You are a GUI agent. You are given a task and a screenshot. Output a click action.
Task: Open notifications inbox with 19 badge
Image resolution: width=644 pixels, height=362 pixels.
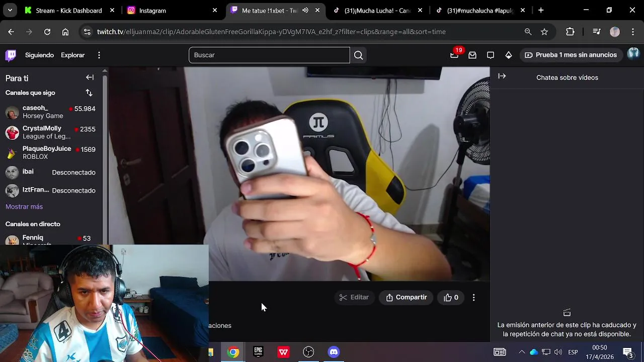click(x=454, y=55)
